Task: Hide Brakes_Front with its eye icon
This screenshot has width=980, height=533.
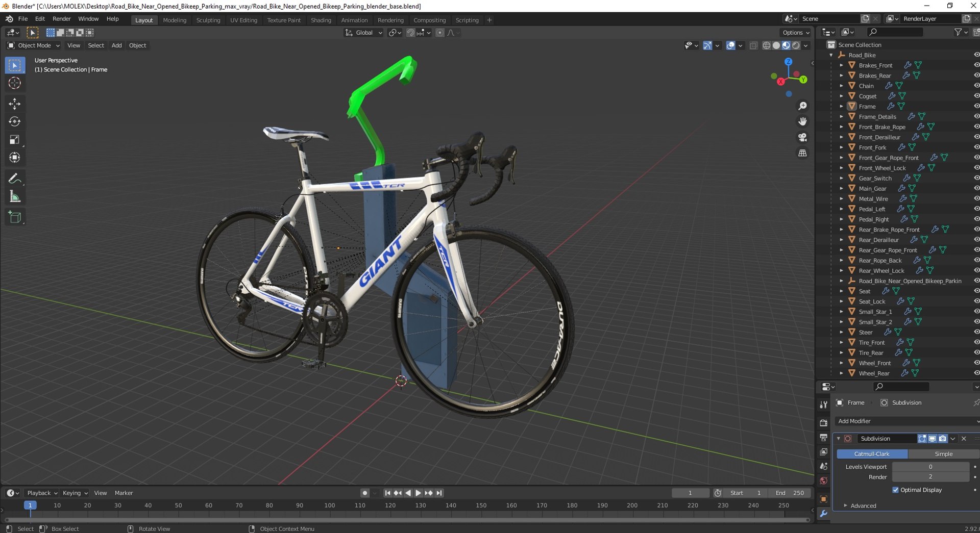Action: coord(976,65)
